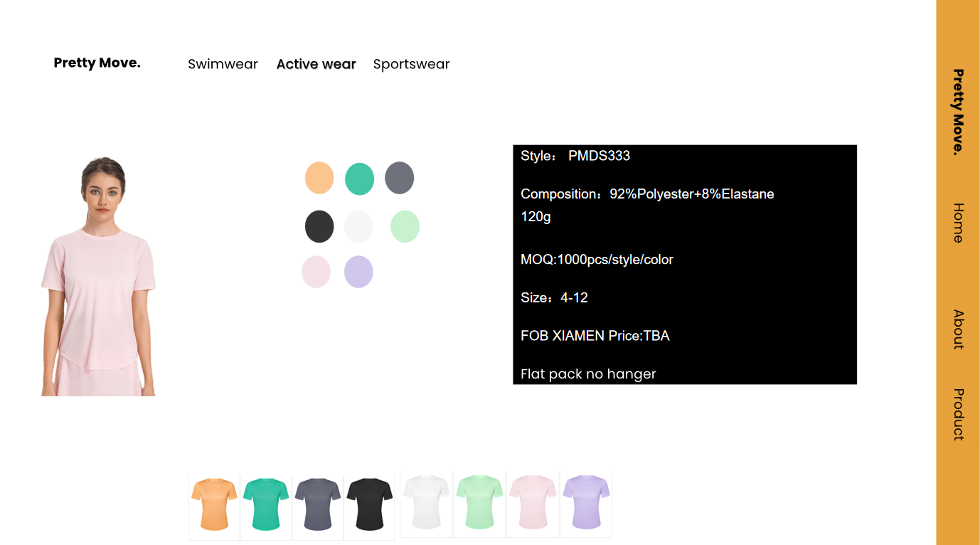Open the orange t-shirt thumbnail
The image size is (980, 545).
(214, 504)
